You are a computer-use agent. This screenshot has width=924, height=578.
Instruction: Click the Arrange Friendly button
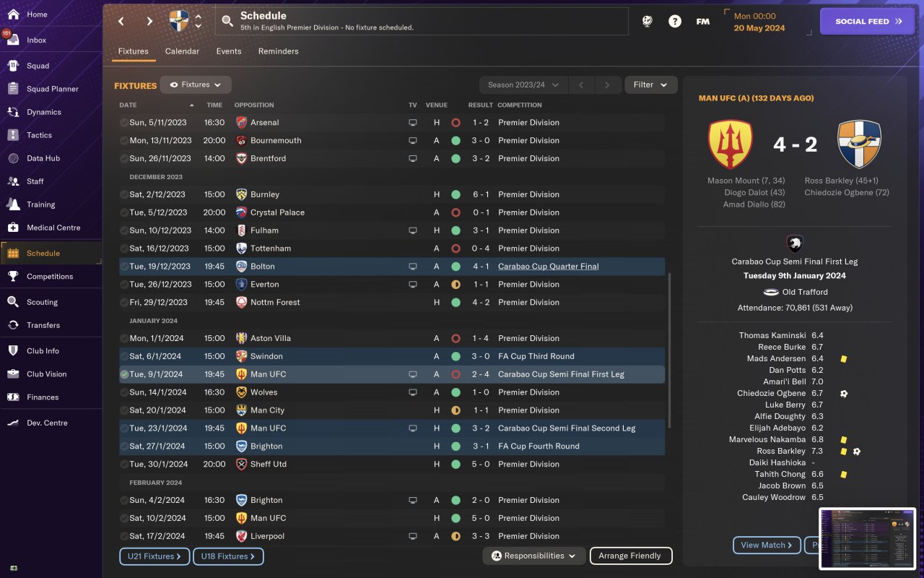pyautogui.click(x=631, y=556)
